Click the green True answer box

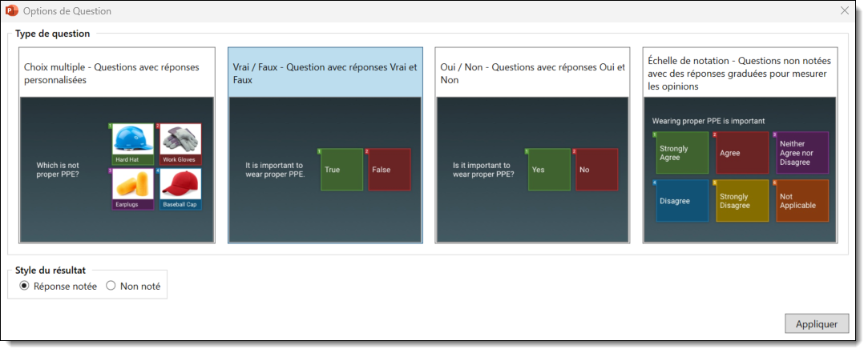click(x=341, y=170)
